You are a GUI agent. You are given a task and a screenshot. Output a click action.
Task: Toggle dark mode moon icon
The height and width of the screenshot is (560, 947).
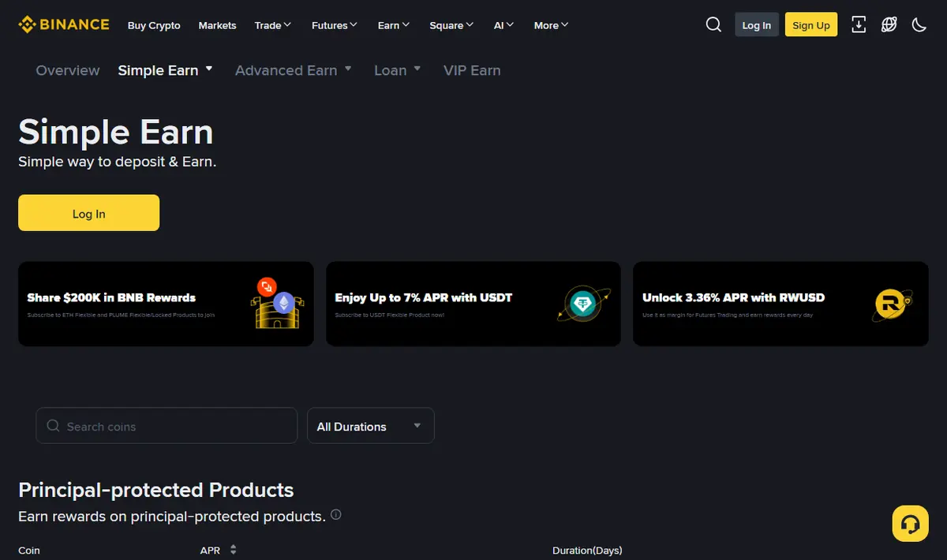[919, 24]
